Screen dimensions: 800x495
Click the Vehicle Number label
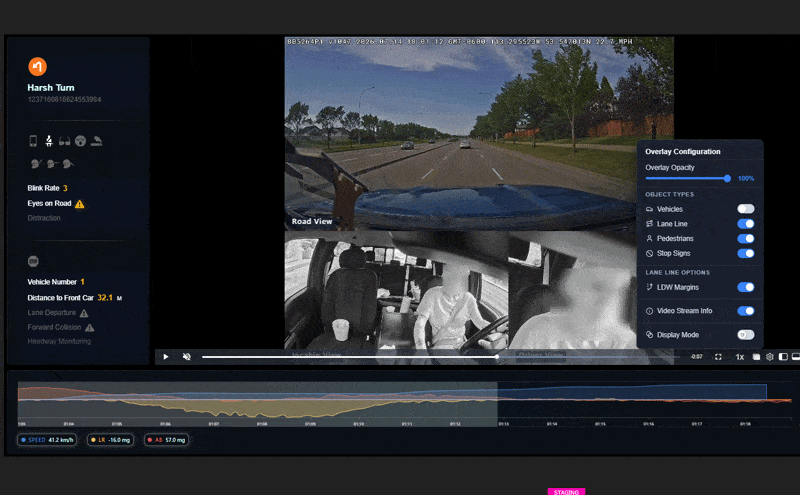tap(52, 282)
